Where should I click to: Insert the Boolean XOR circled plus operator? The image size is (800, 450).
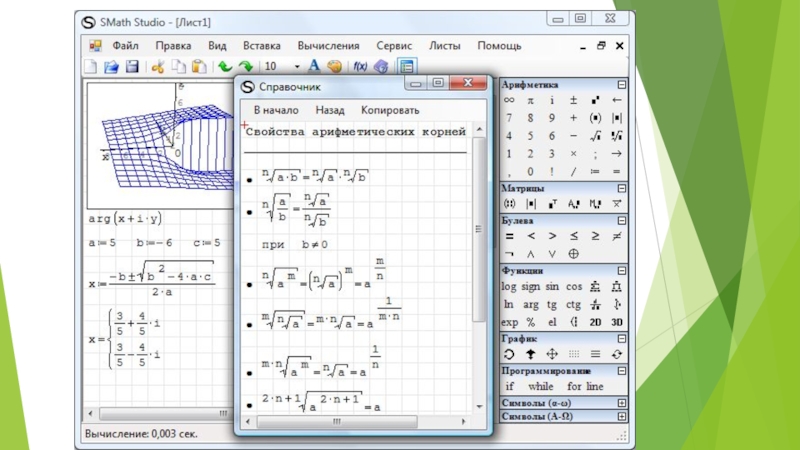click(573, 254)
